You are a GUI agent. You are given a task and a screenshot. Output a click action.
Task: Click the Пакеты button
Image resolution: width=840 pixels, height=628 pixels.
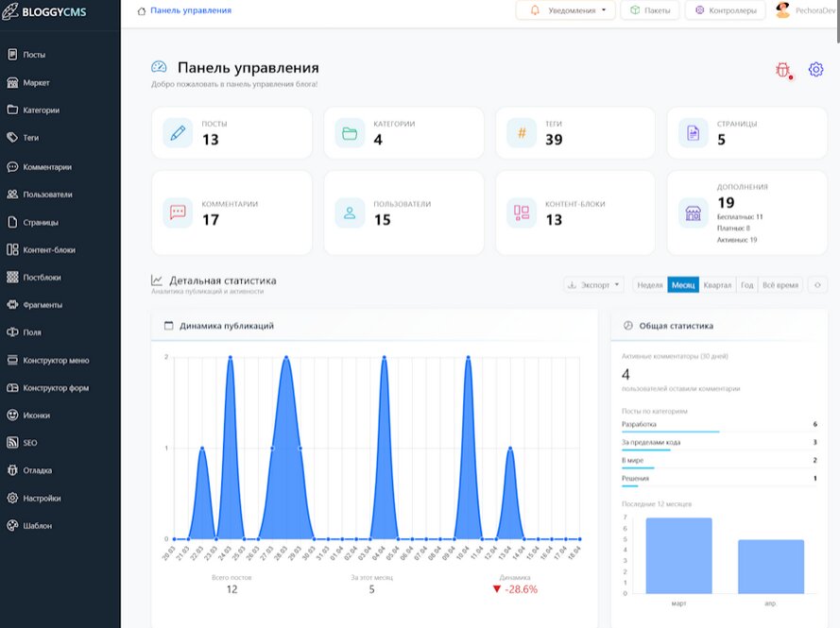click(650, 11)
